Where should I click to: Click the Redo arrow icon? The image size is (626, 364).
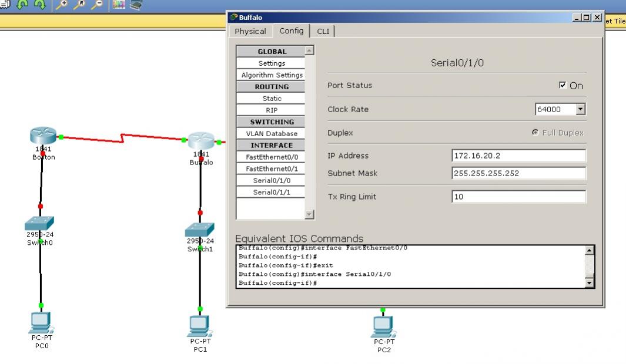tap(39, 5)
